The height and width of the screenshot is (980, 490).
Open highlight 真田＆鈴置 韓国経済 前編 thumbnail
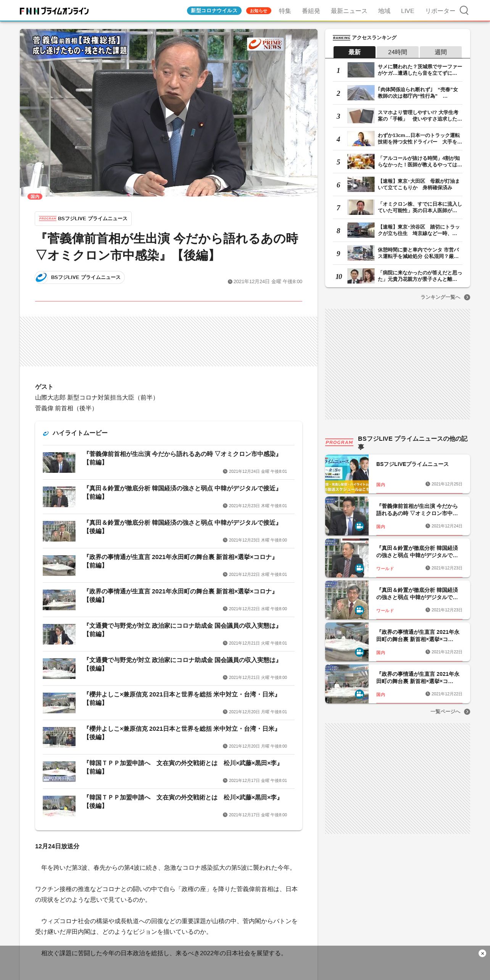59,497
